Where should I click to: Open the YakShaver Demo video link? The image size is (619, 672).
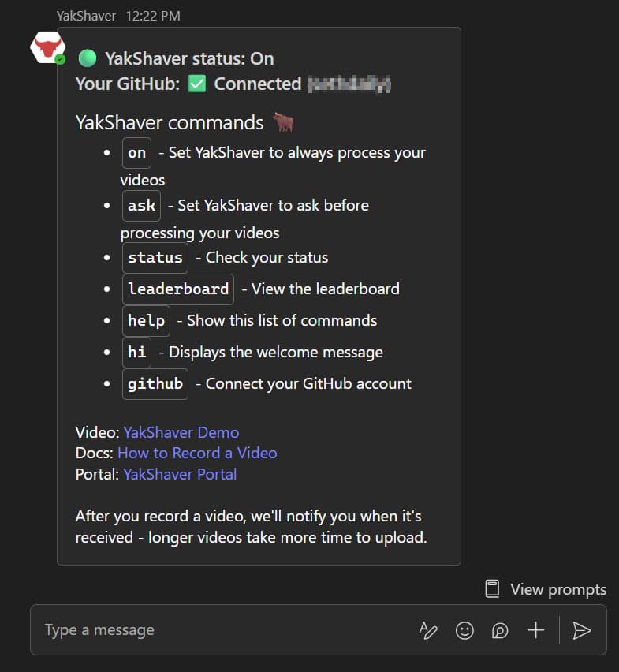(181, 432)
